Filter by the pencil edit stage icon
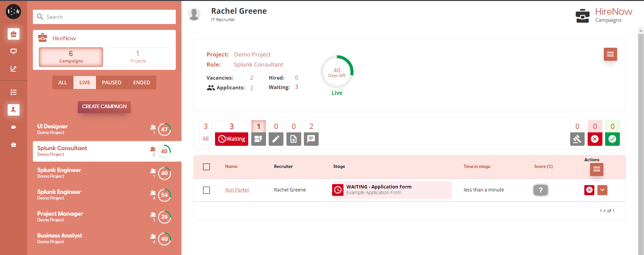Viewport: 644px width, 255px height. pyautogui.click(x=276, y=139)
